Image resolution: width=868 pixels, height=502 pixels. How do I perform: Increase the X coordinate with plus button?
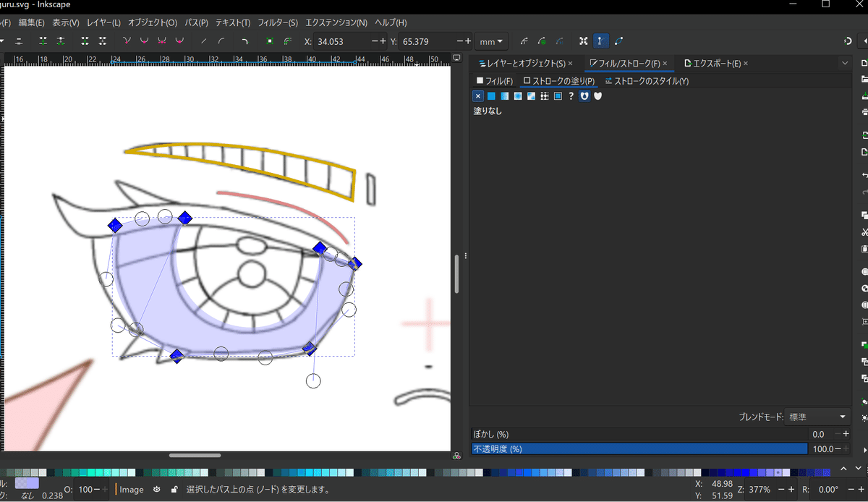pos(383,41)
